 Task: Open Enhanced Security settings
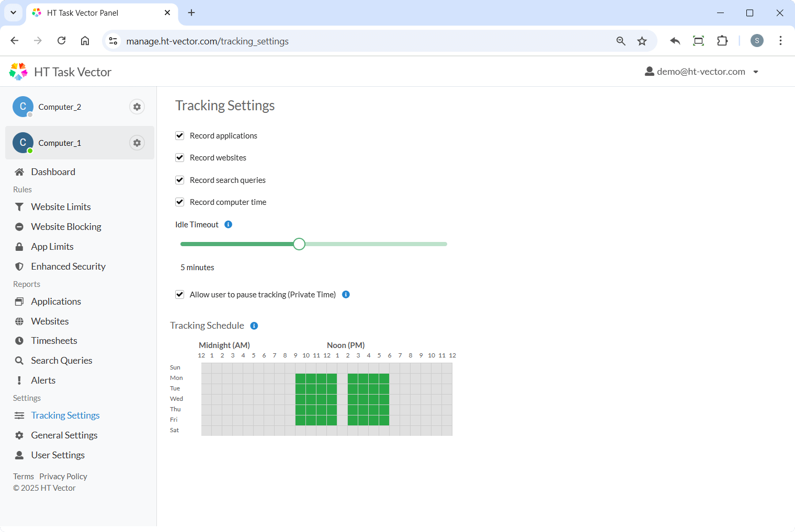click(68, 266)
